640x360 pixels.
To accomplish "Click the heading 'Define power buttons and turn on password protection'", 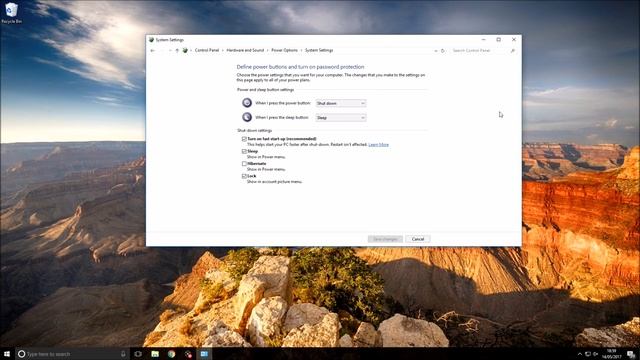I will 300,67.
